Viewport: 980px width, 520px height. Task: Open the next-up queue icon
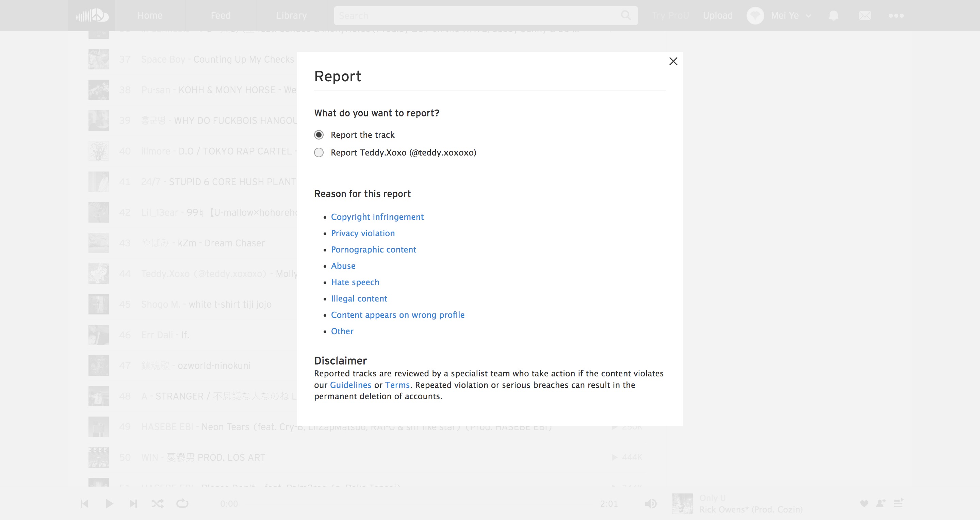pyautogui.click(x=899, y=503)
